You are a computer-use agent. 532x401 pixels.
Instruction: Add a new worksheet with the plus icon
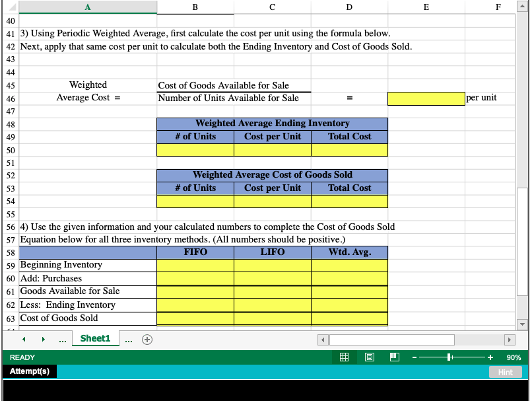(x=147, y=339)
